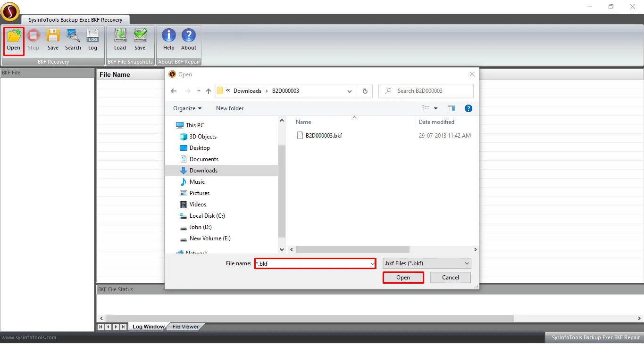
Task: Save a BKF file snapshot
Action: pos(140,40)
